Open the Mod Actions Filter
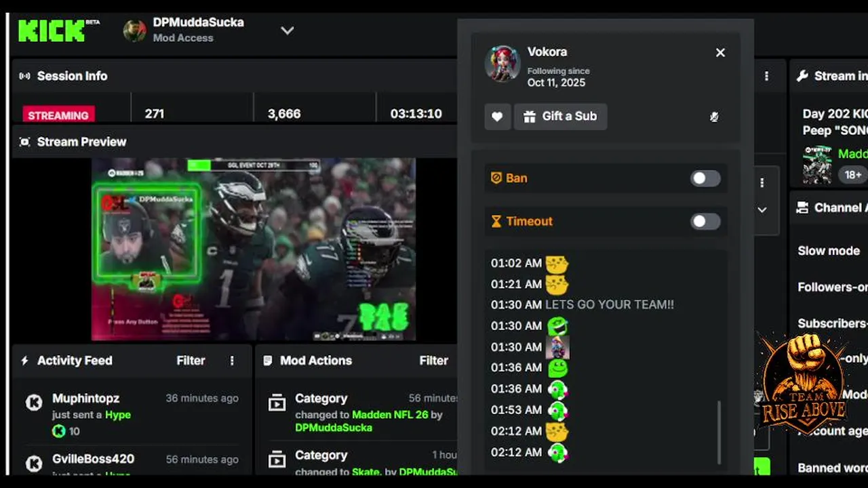The image size is (868, 488). click(433, 361)
